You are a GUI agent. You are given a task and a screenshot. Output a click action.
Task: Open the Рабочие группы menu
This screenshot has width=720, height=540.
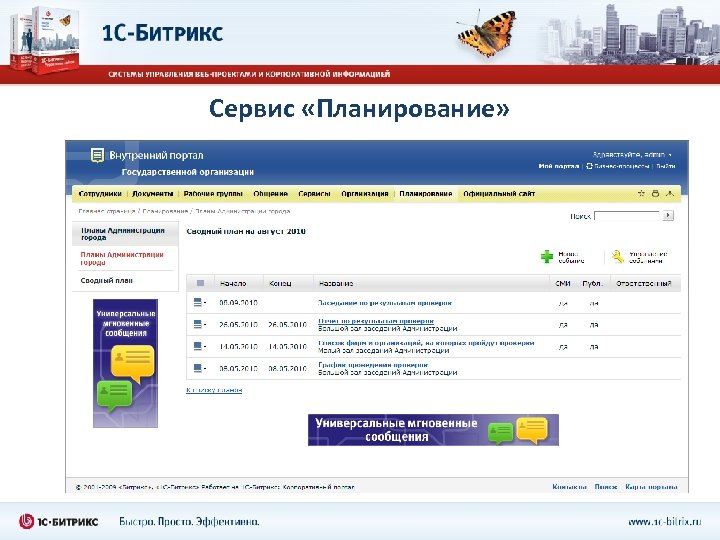[213, 194]
